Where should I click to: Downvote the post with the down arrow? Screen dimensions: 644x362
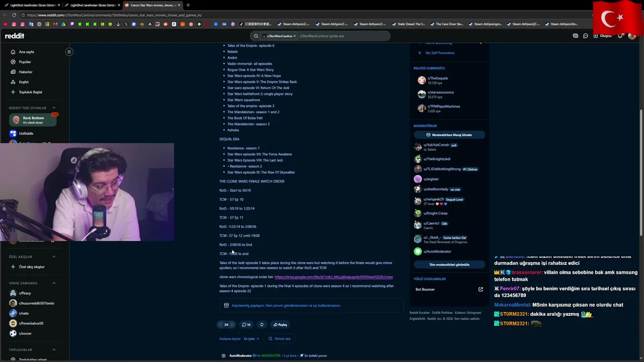tap(232, 325)
